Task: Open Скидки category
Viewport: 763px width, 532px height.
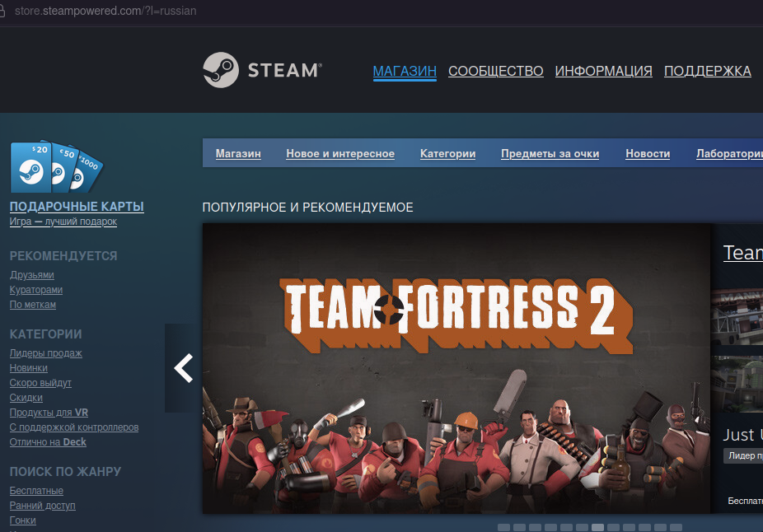Action: click(x=26, y=398)
